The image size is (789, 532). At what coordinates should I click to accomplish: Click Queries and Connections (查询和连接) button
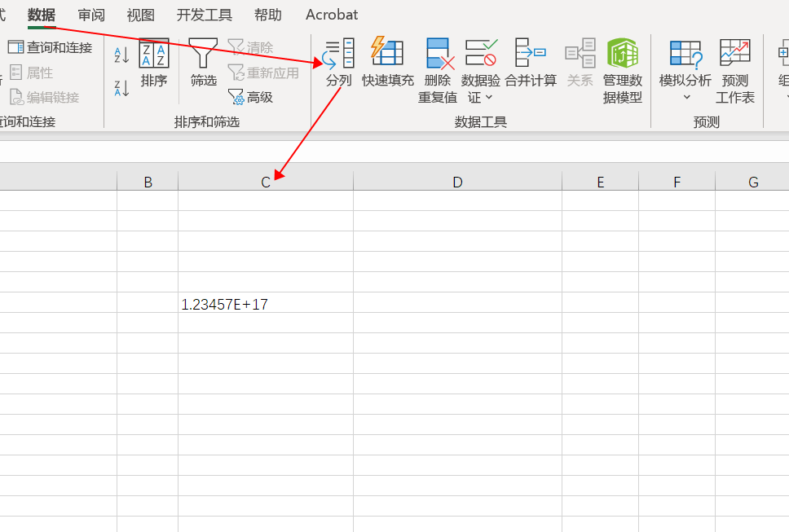click(x=51, y=48)
